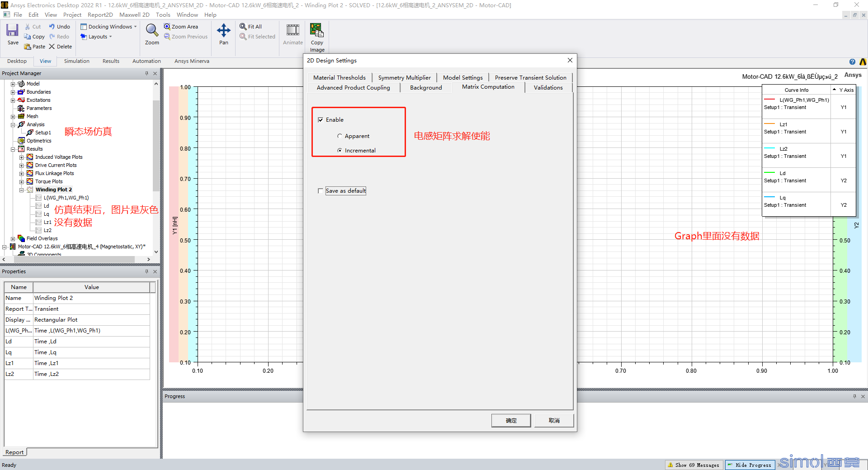Click the 取消 (Cancel) button
Image resolution: width=868 pixels, height=470 pixels.
[554, 421]
